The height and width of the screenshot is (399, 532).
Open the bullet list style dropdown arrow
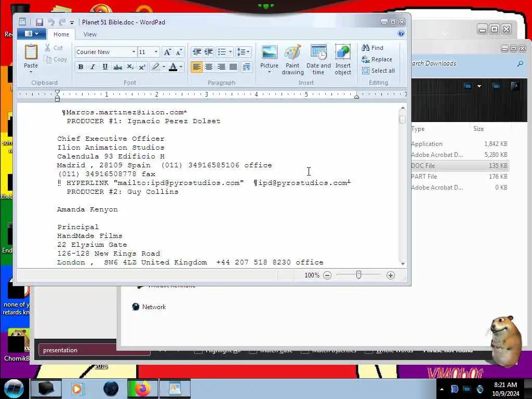230,52
